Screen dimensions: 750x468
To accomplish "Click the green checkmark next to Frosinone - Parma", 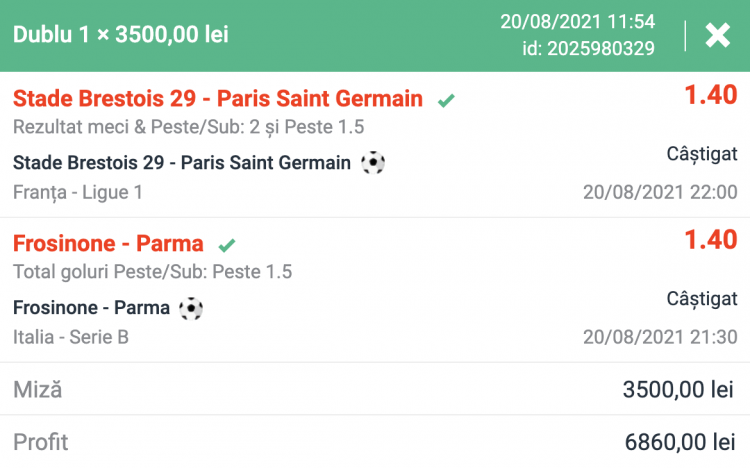I will [x=227, y=245].
